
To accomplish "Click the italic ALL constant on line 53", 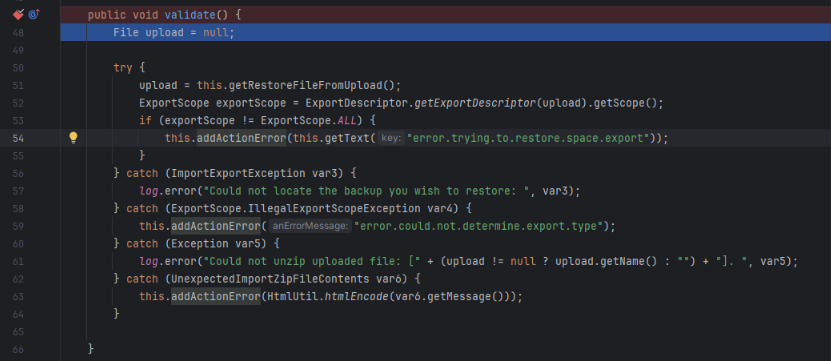I will (x=347, y=120).
